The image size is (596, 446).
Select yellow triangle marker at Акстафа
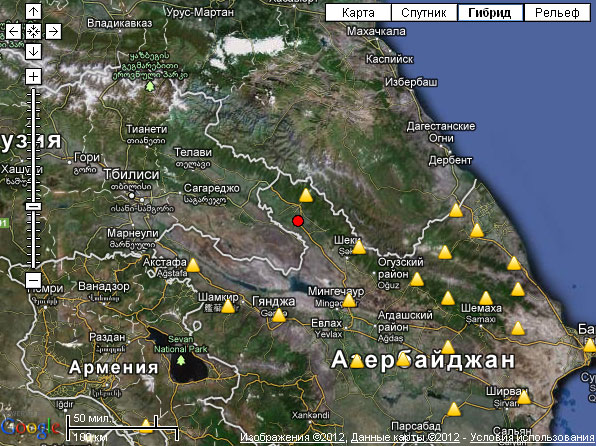pyautogui.click(x=193, y=265)
